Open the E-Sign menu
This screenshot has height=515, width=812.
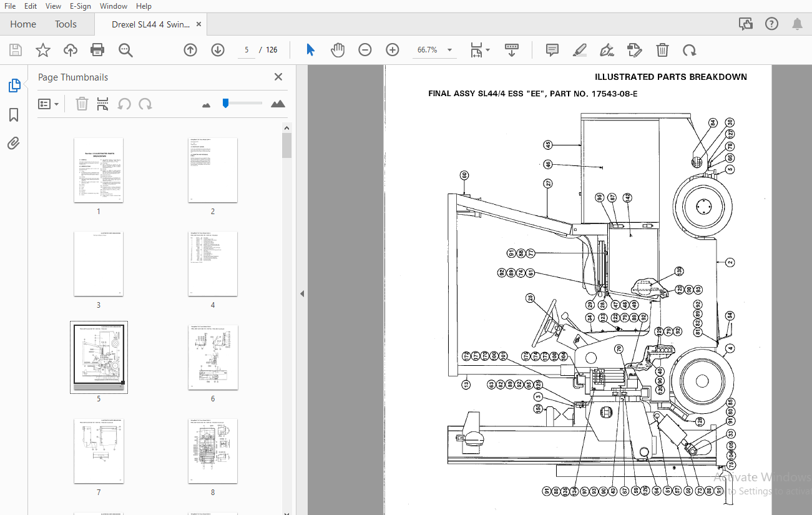pyautogui.click(x=80, y=6)
